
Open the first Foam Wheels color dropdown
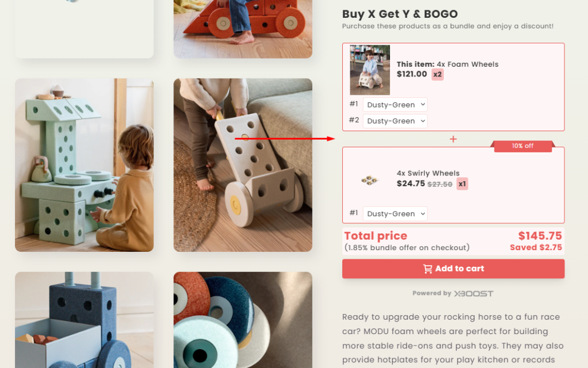(395, 105)
